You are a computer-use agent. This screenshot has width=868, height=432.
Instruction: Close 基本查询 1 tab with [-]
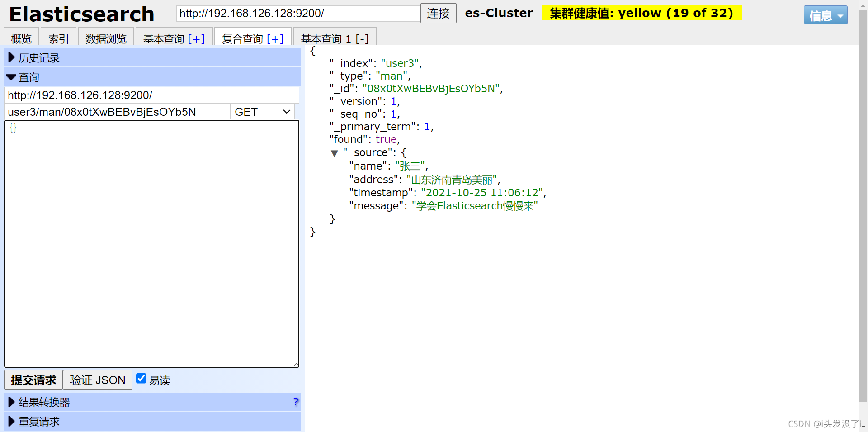click(362, 39)
